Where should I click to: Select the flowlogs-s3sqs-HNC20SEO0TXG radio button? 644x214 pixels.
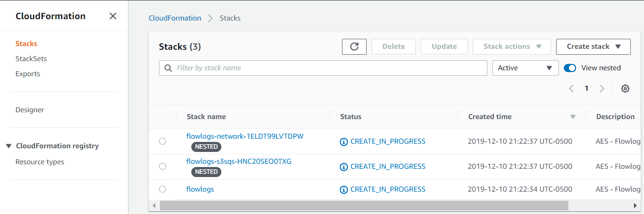click(163, 167)
